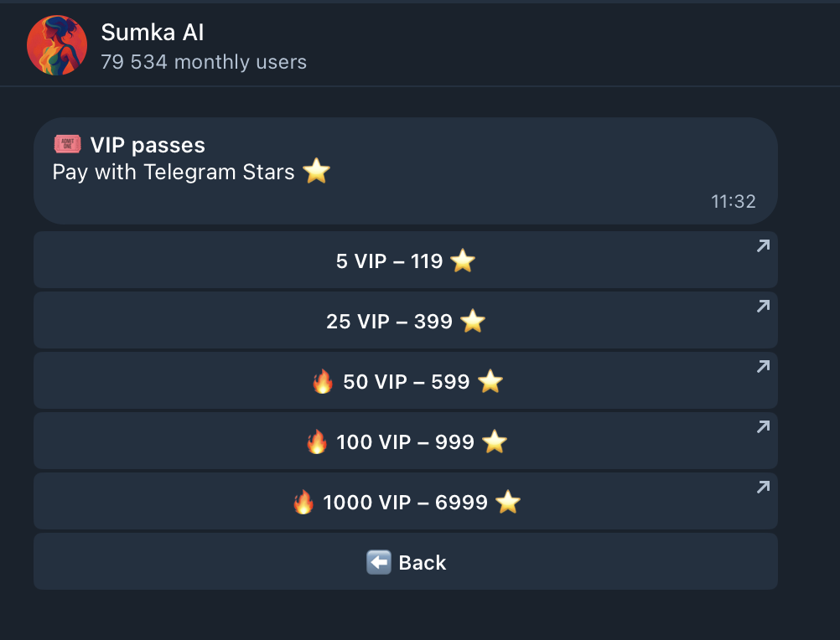Click the arrow icon on 100 VIP button

pyautogui.click(x=762, y=426)
